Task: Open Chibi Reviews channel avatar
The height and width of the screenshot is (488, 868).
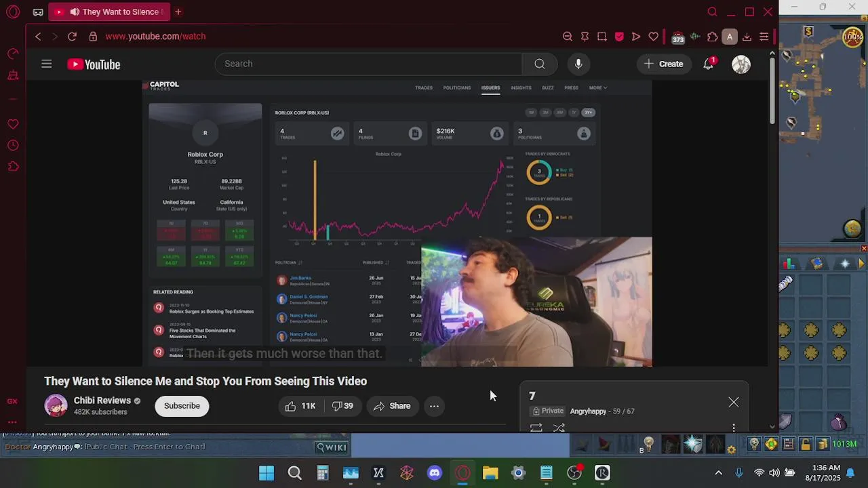Action: (56, 405)
